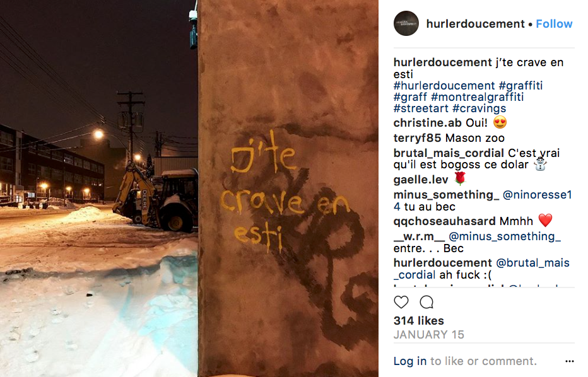Open the #montrealgraffiti hashtag
This screenshot has width=588, height=377.
pyautogui.click(x=477, y=97)
